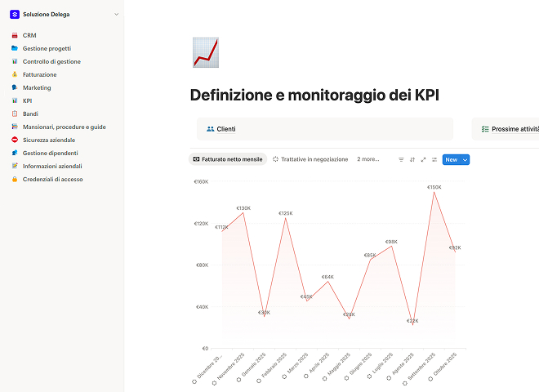Open chart in full page expand icon
539x392 pixels.
(424, 159)
